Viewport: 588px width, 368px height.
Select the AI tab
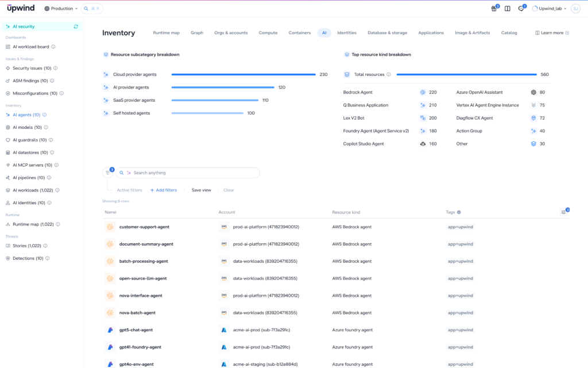tap(324, 33)
